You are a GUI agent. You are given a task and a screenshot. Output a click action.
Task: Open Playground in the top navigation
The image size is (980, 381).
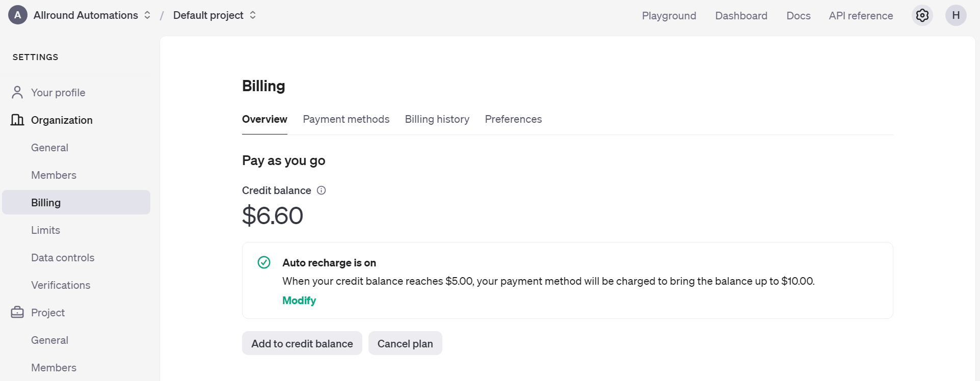click(669, 16)
